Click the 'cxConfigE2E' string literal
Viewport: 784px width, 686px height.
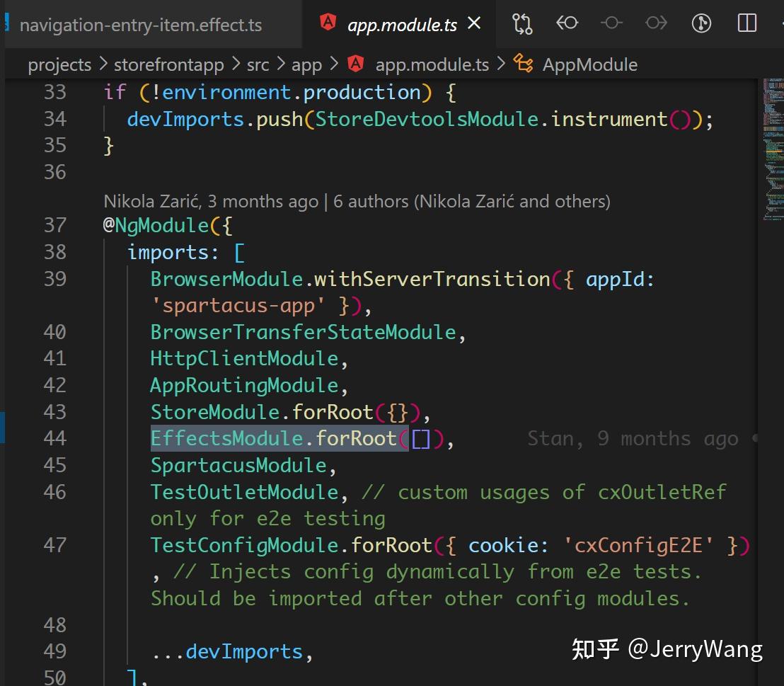[638, 545]
